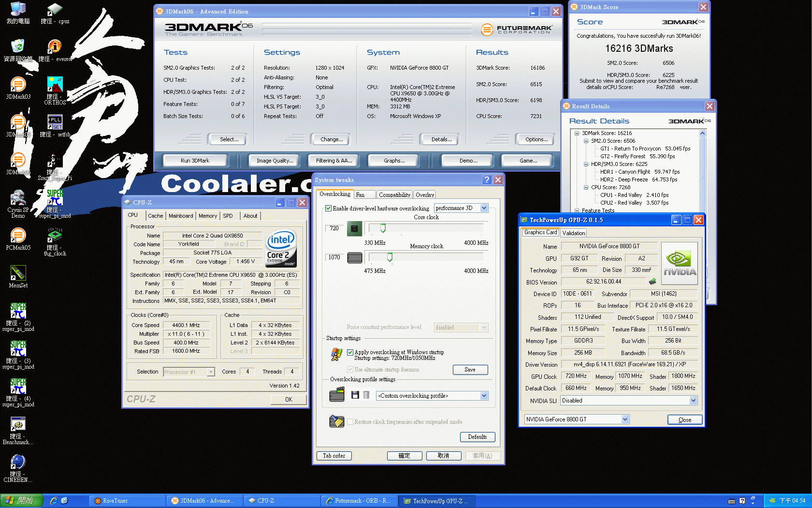Click the Tab order button

point(334,456)
